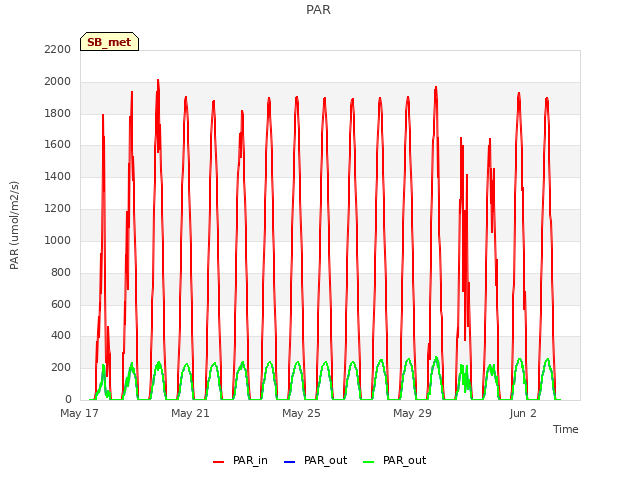This screenshot has height=480, width=640.
Task: Click the 200 y-axis tick label
Action: (61, 367)
